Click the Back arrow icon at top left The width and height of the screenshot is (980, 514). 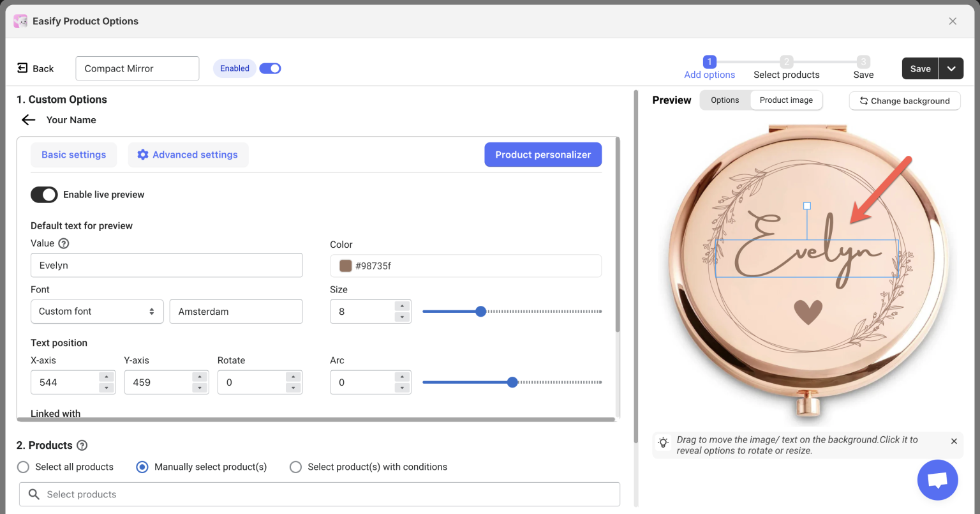pyautogui.click(x=22, y=68)
